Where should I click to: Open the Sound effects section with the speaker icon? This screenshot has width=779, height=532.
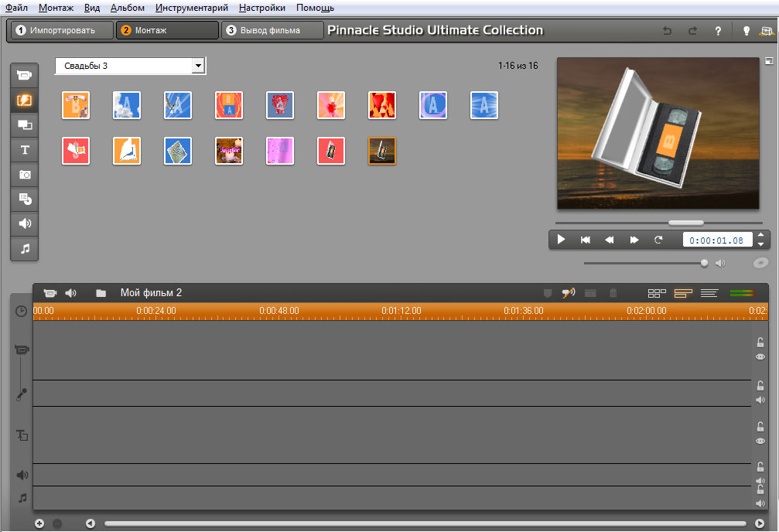(25, 224)
